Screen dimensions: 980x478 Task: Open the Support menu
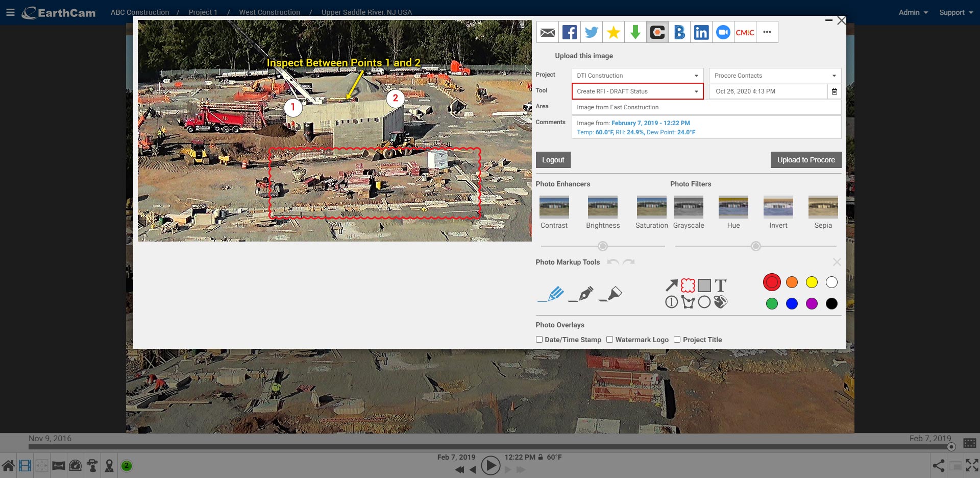pyautogui.click(x=955, y=12)
